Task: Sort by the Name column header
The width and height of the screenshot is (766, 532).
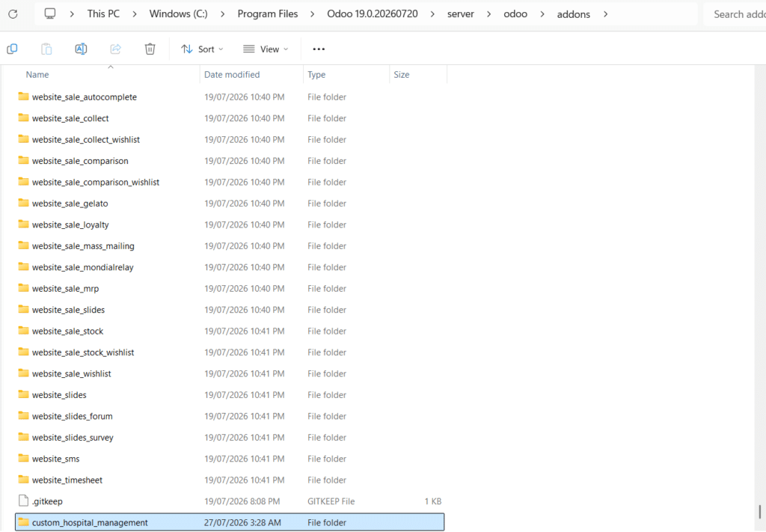Action: tap(37, 75)
